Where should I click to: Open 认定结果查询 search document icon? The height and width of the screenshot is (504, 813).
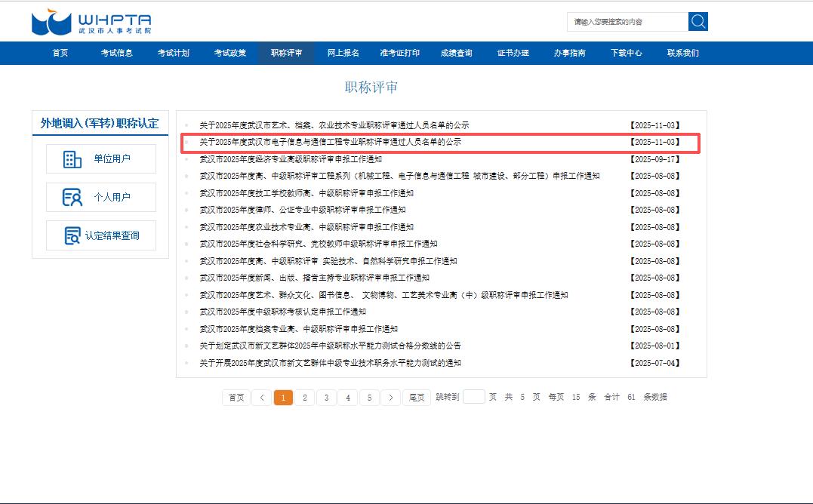click(101, 235)
